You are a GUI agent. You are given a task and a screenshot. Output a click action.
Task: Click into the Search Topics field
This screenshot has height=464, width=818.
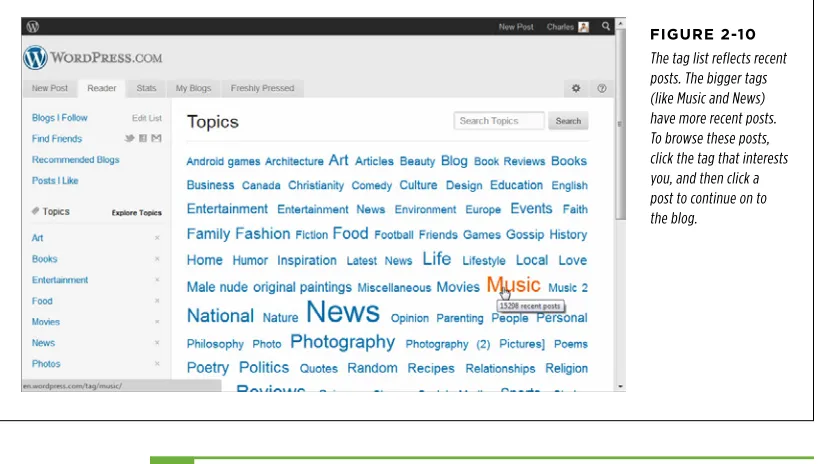[x=499, y=121]
